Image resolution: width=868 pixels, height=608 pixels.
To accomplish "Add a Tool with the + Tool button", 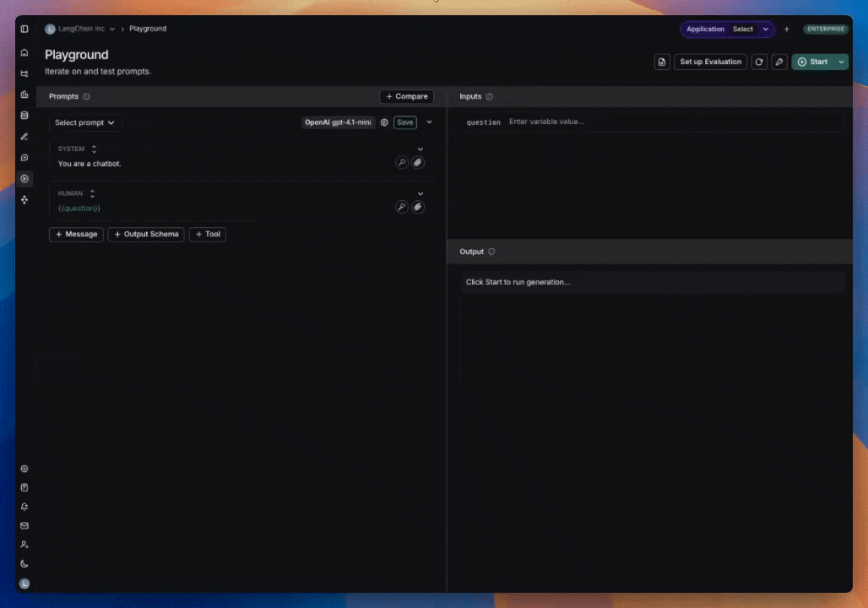I will [208, 234].
